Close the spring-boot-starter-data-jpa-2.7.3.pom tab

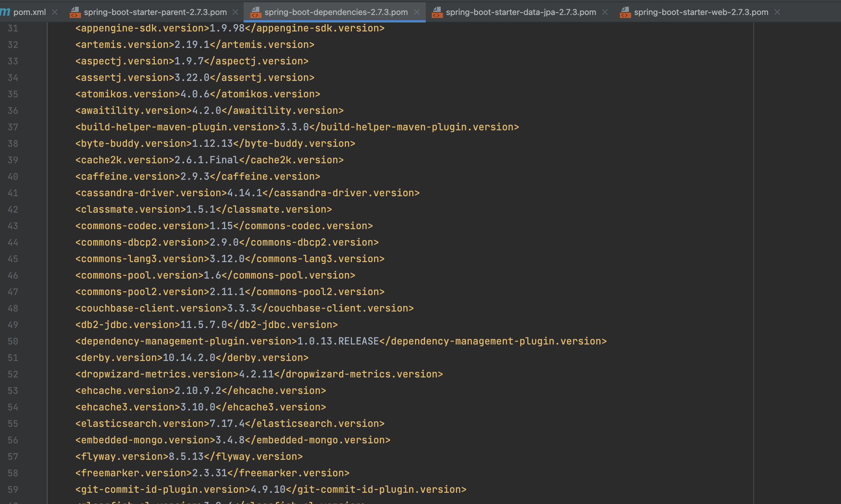(x=605, y=12)
